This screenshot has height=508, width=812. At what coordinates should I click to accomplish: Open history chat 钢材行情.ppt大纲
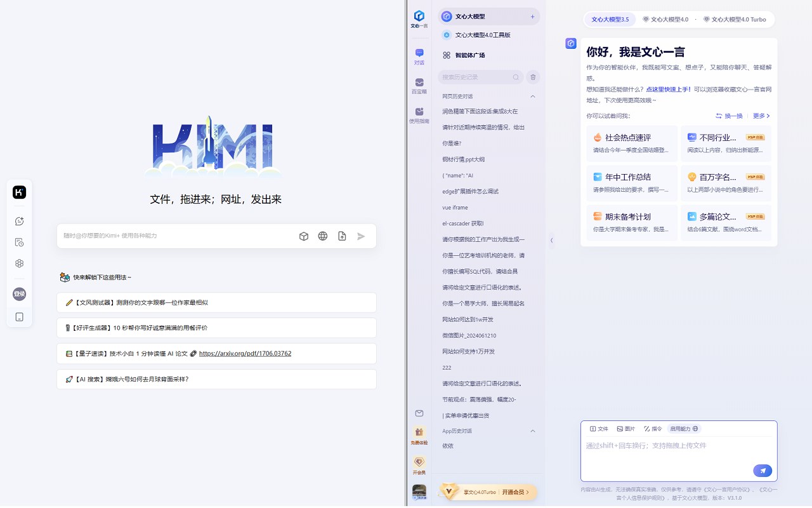463,159
